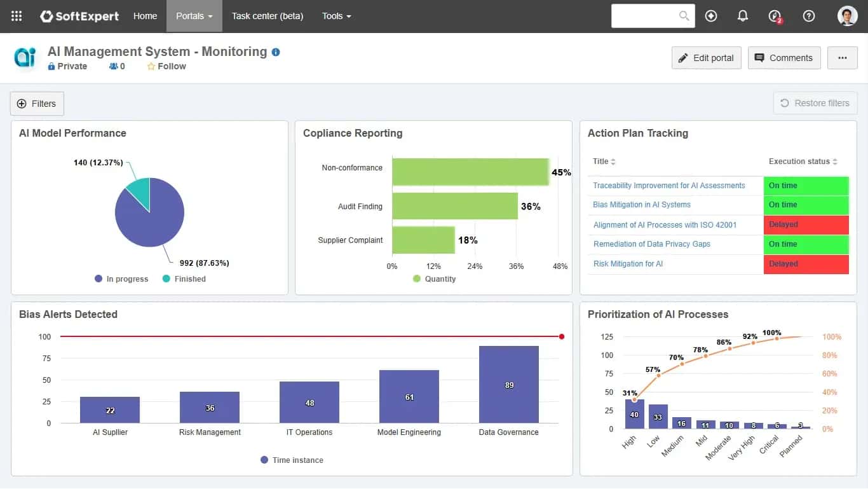Click the Private lock indicator
This screenshot has height=489, width=868.
pyautogui.click(x=67, y=66)
